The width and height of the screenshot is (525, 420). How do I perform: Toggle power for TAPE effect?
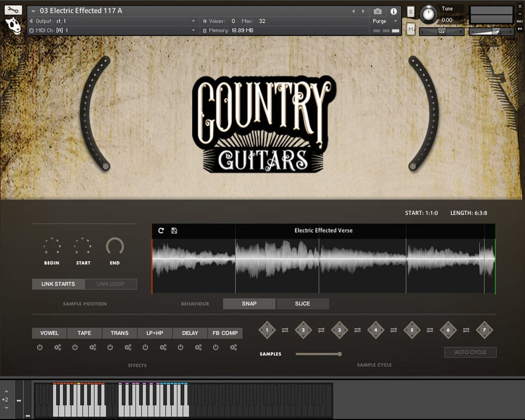click(x=75, y=347)
